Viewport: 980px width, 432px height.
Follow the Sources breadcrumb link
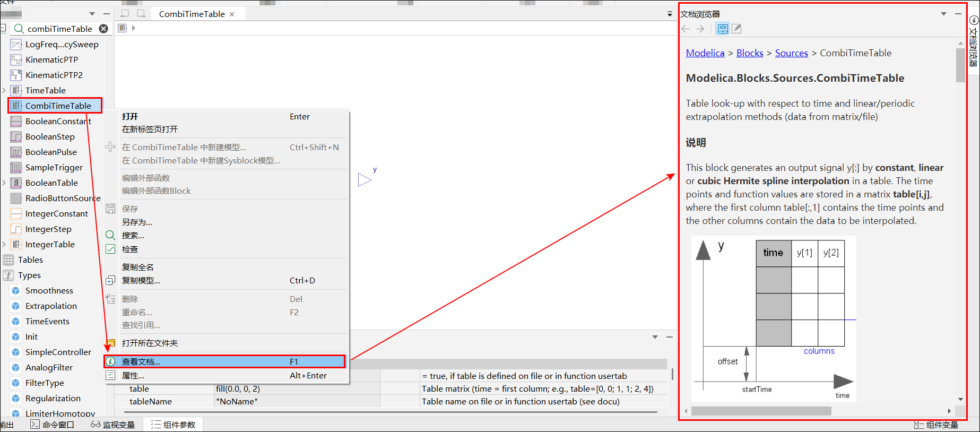point(791,53)
